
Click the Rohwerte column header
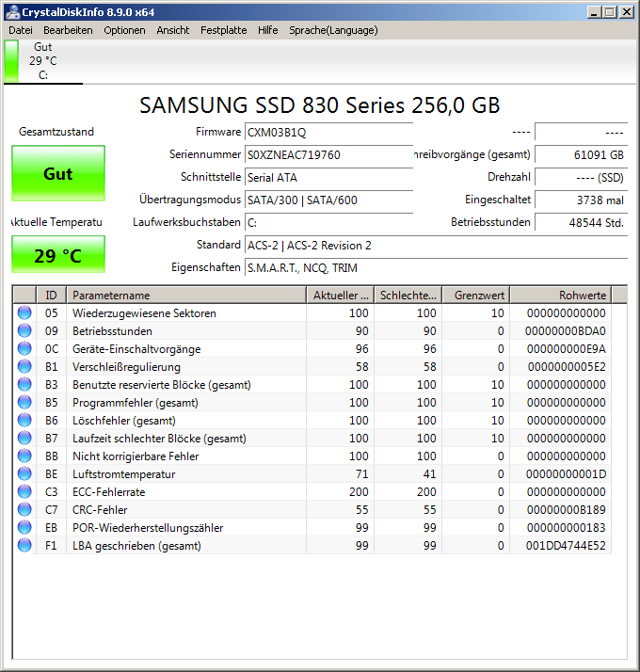(561, 296)
